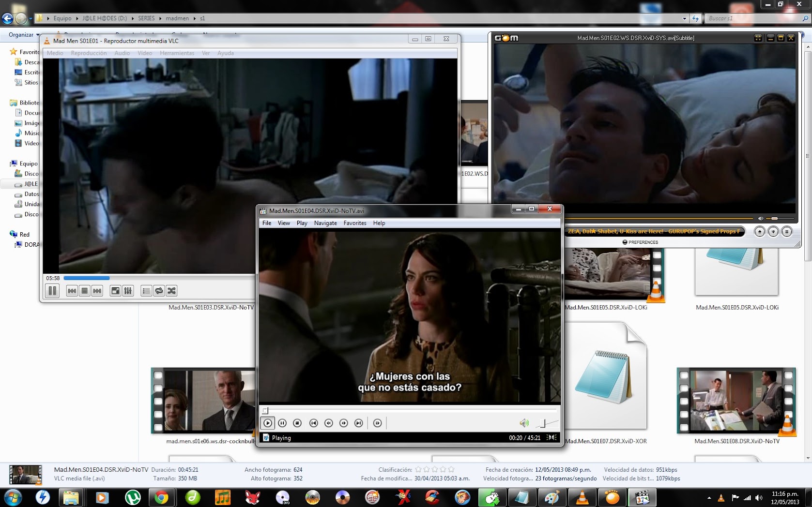Open Favorites menu in Media Player Classic
Image resolution: width=812 pixels, height=507 pixels.
click(355, 223)
